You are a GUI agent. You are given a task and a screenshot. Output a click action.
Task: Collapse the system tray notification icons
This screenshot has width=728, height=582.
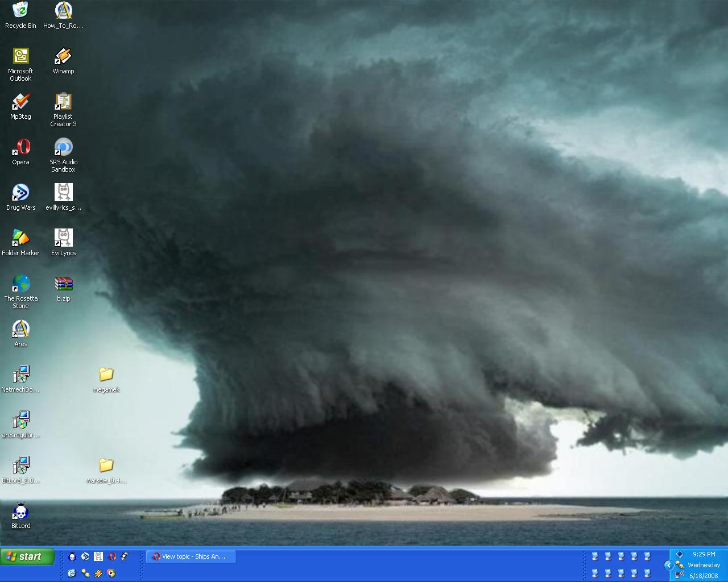[x=669, y=565]
